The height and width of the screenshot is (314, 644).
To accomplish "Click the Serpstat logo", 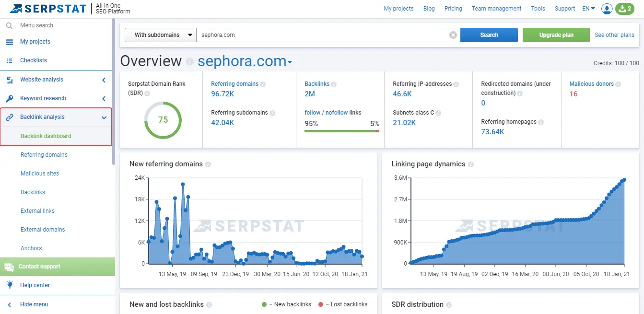I will coord(48,9).
